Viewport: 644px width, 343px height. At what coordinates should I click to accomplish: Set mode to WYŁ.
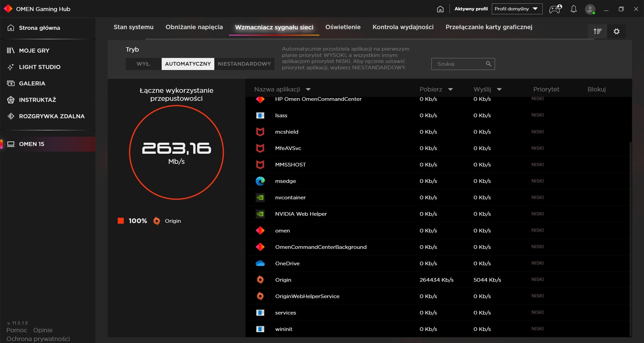pyautogui.click(x=144, y=64)
